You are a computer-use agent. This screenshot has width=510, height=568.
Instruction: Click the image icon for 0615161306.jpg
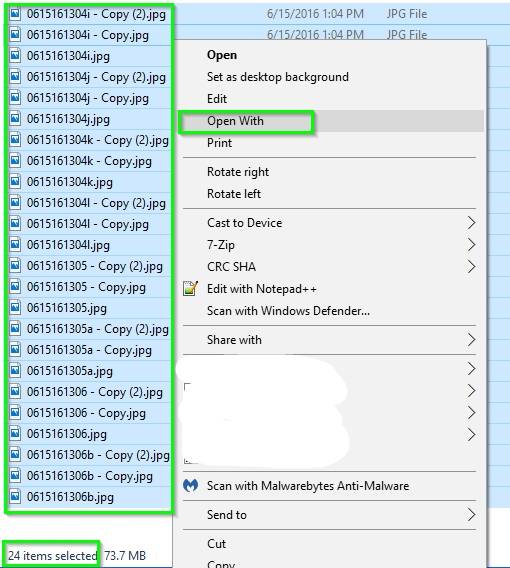pos(15,434)
